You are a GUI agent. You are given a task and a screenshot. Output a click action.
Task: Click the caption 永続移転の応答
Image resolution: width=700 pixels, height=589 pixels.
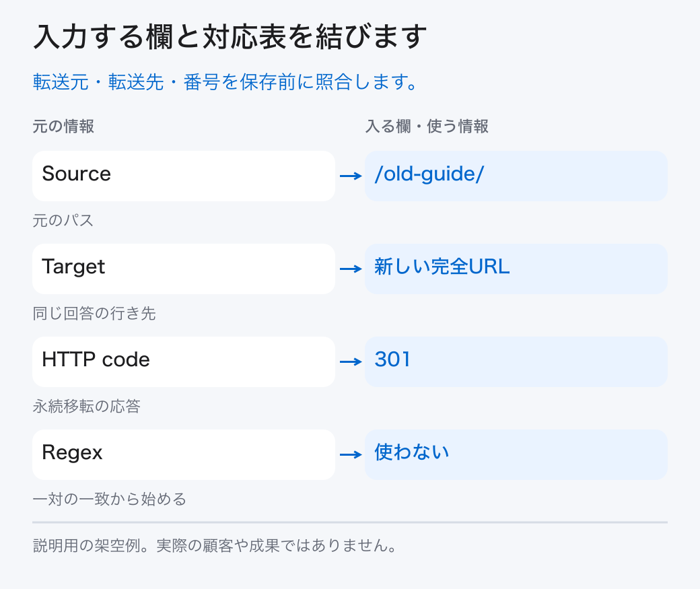click(87, 406)
